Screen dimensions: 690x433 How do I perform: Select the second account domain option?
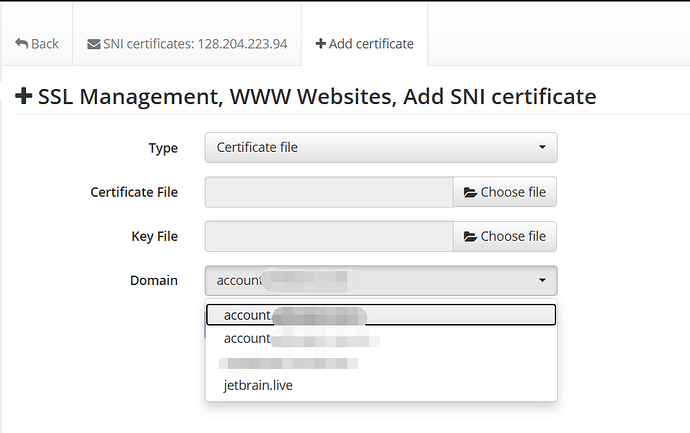coord(381,339)
